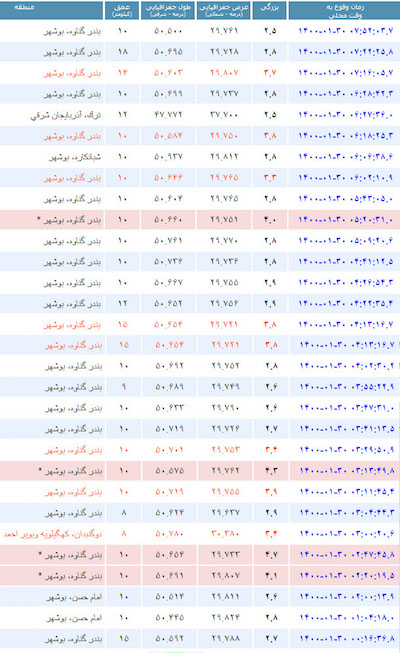Open the event link timed ۰۲:۰۰:۱۳.۹

click(347, 596)
